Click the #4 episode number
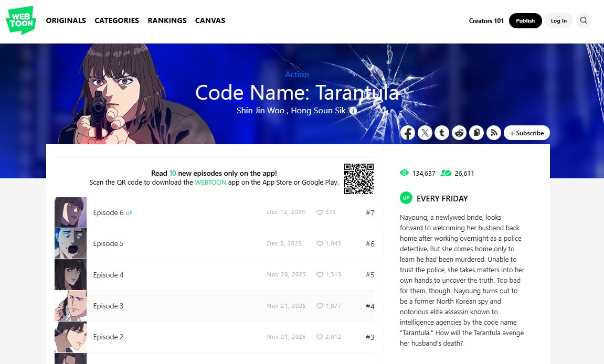The image size is (604, 364). pos(370,306)
